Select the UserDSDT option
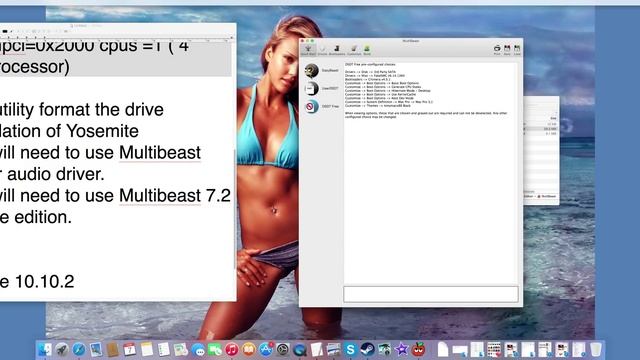 322,88
